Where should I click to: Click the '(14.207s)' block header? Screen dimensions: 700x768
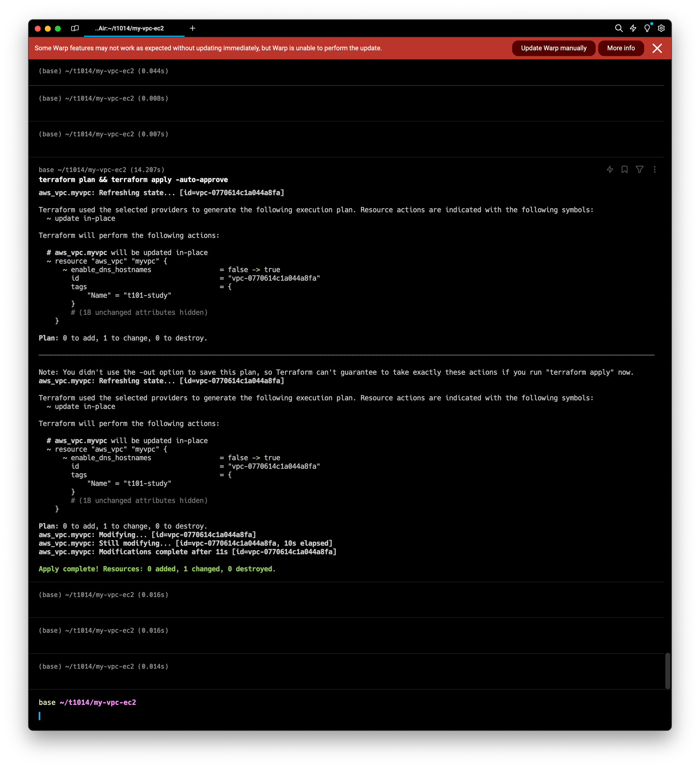pyautogui.click(x=101, y=170)
